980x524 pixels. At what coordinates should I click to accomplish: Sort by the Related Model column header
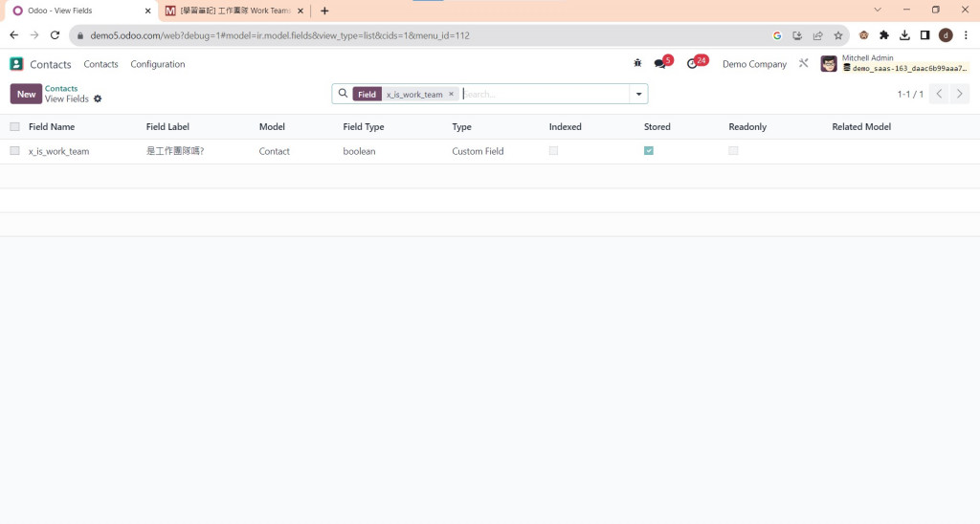point(861,127)
